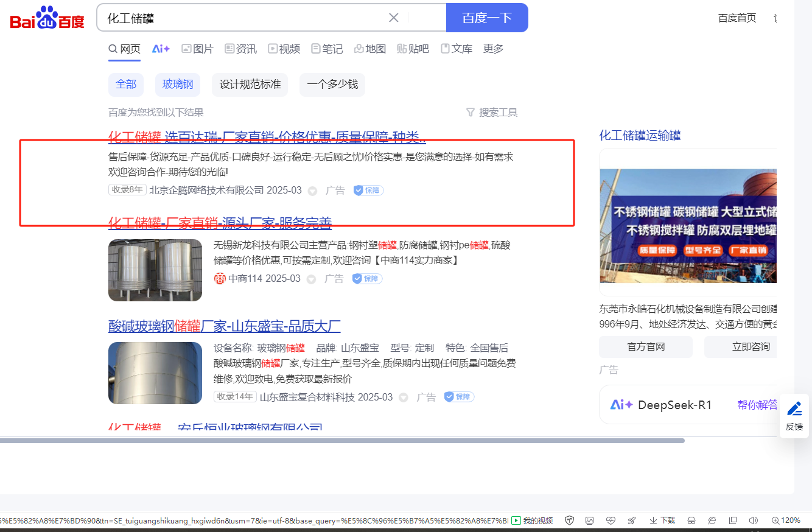
Task: Click the heartbeat health icon in status bar
Action: click(611, 520)
